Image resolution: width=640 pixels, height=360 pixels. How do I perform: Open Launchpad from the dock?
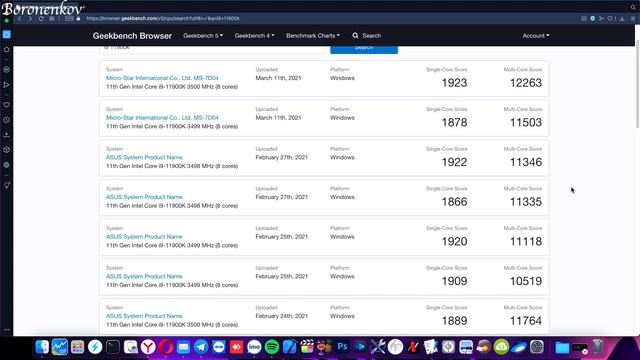77,347
